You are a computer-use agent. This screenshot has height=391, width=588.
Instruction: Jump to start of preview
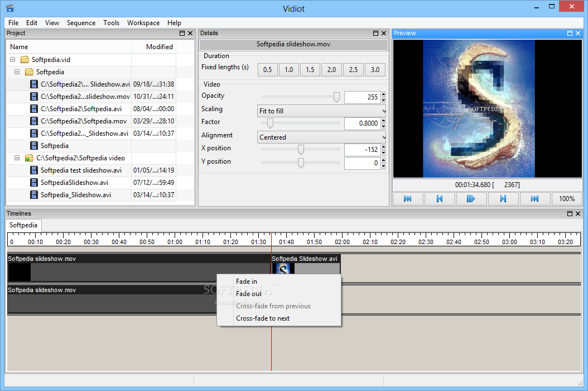pyautogui.click(x=408, y=199)
